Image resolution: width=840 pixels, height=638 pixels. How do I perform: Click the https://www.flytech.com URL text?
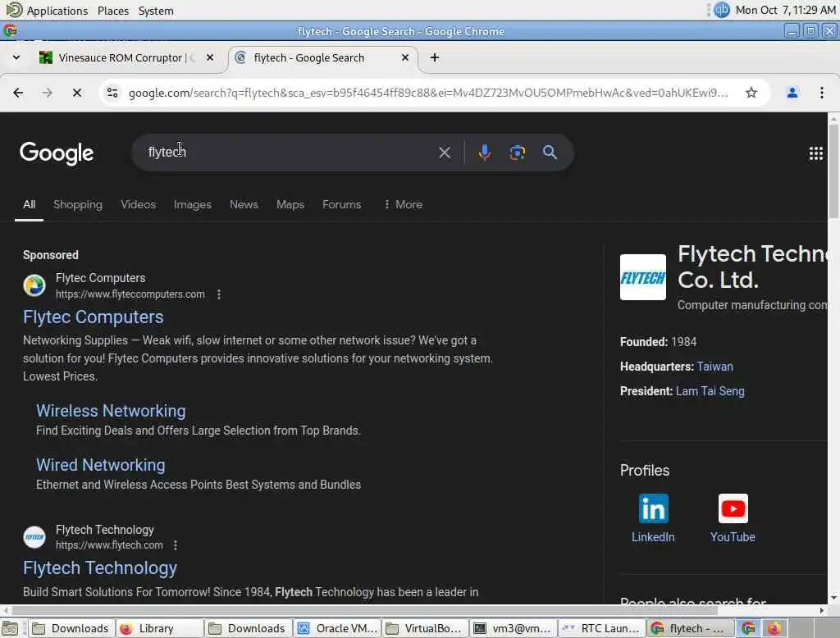pyautogui.click(x=109, y=545)
